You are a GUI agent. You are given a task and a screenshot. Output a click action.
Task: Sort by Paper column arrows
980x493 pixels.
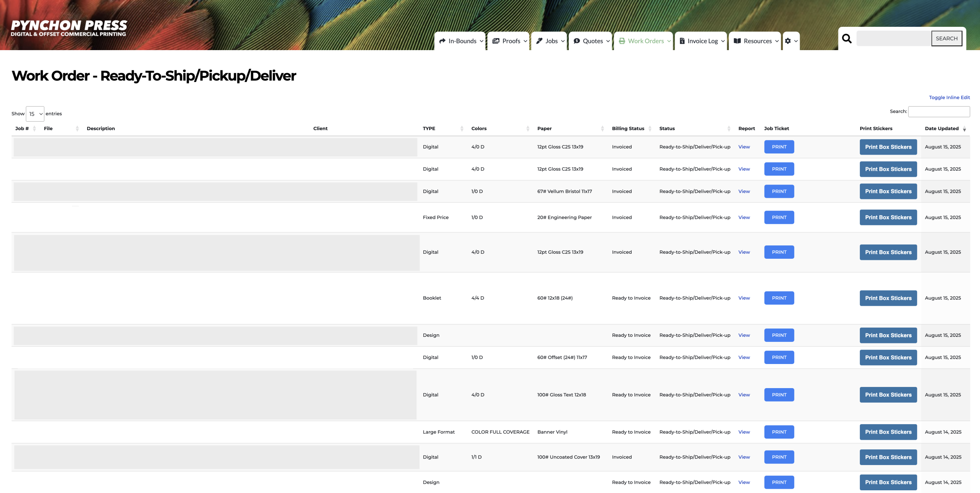(x=603, y=129)
